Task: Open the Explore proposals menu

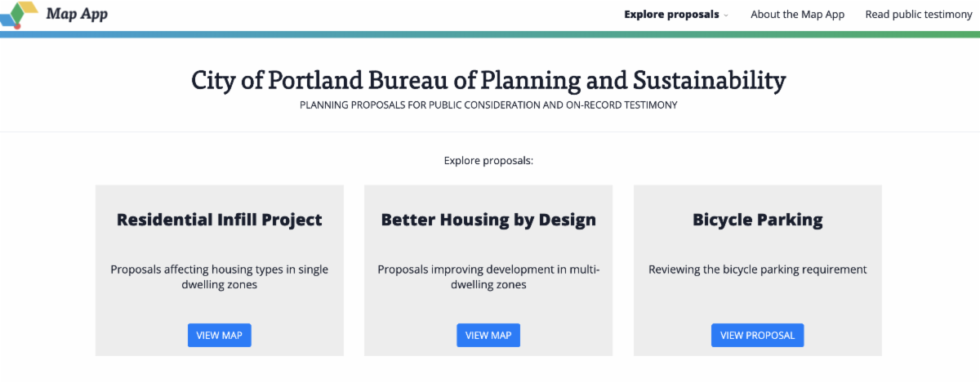Action: tap(671, 15)
